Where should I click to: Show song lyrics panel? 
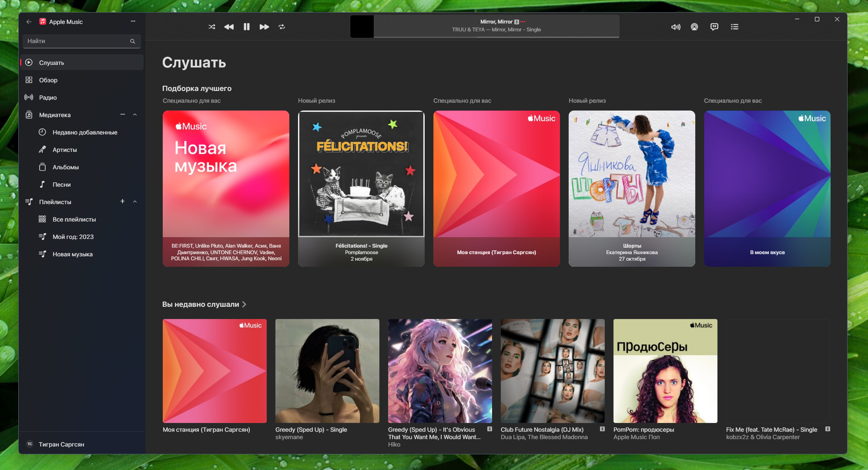[x=714, y=27]
